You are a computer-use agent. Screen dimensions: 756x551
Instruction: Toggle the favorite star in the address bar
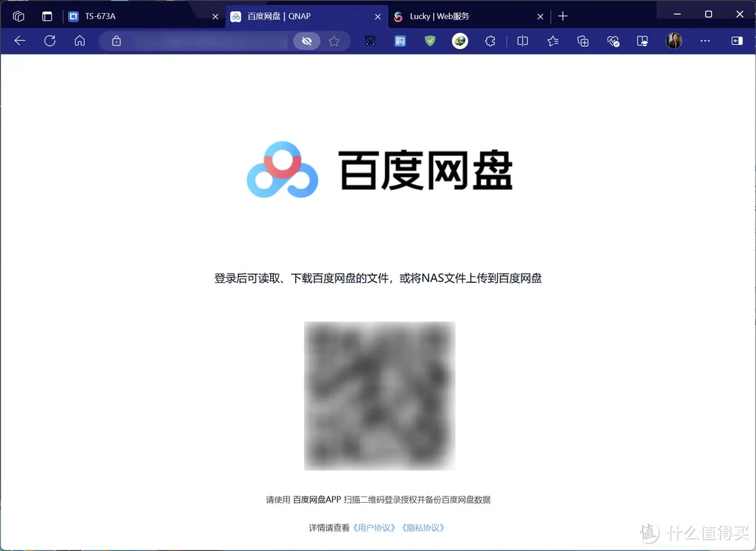[x=335, y=41]
